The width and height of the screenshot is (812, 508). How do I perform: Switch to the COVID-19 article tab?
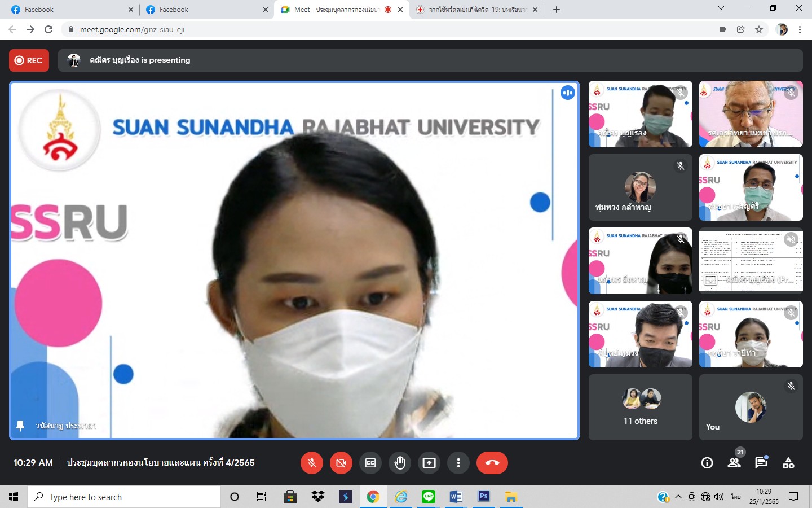click(476, 10)
